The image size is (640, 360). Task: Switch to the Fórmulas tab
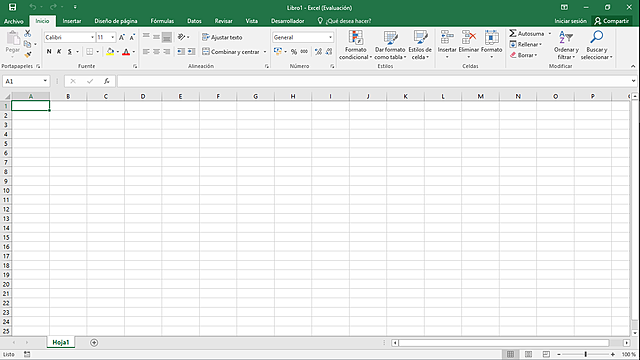point(162,21)
